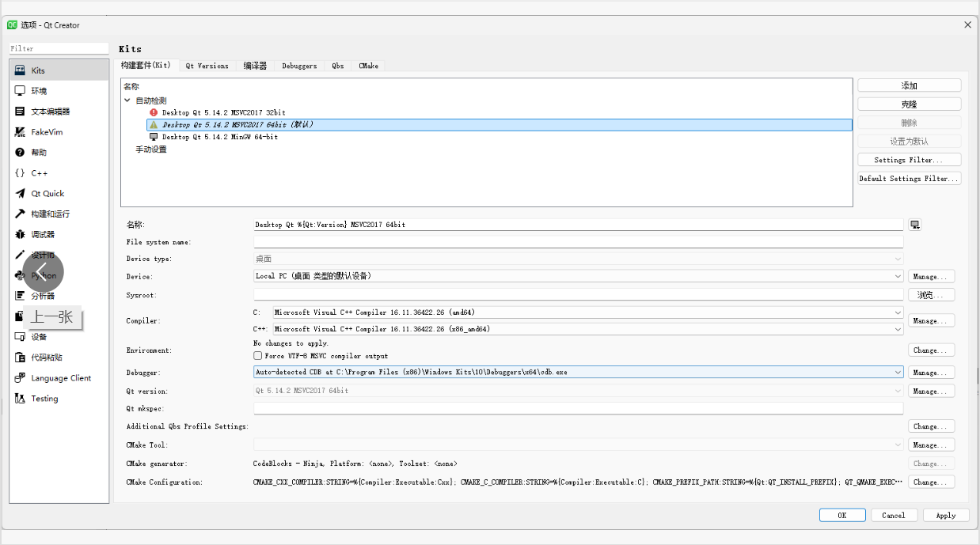980x545 pixels.
Task: Select the Kits category icon in sidebar
Action: 20,70
